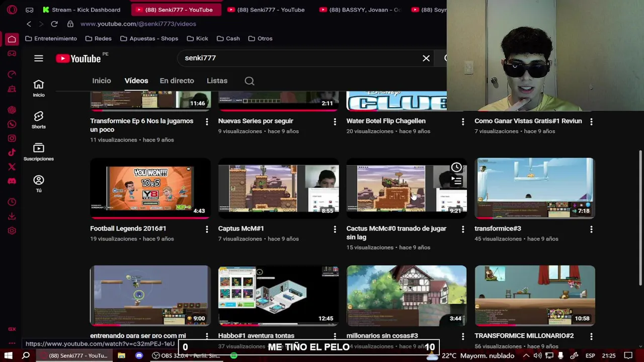Open ChatGPT icon in Opera sidebar
This screenshot has height=362, width=644.
12,110
